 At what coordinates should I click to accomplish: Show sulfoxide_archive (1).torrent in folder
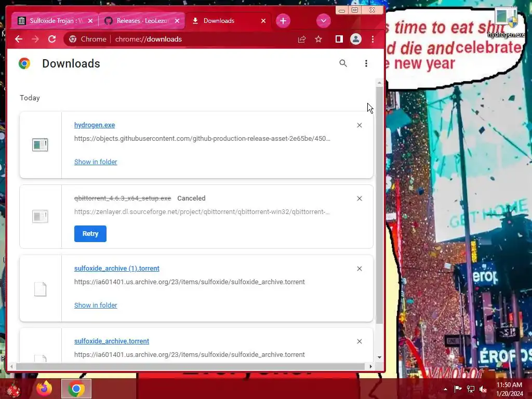click(96, 305)
